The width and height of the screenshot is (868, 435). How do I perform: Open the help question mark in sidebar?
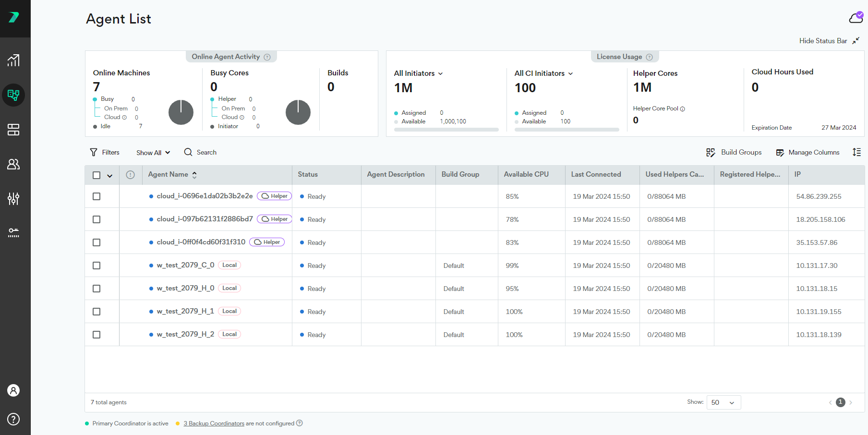[13, 419]
